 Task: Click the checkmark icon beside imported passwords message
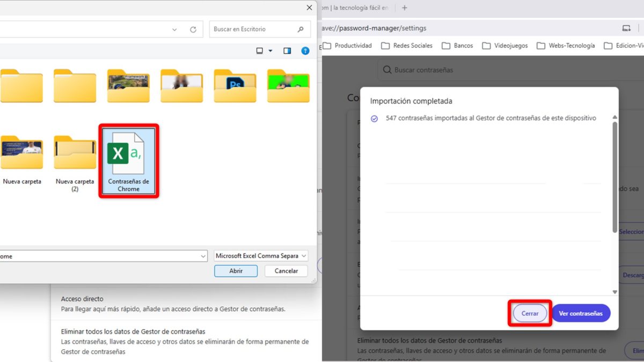pyautogui.click(x=374, y=119)
